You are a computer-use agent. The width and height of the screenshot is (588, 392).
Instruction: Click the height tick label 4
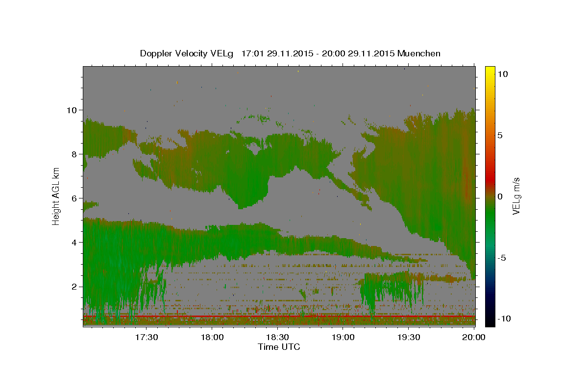pos(73,242)
